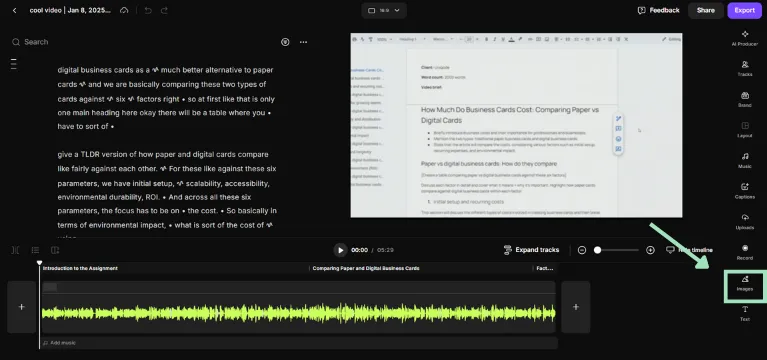Select the Comparing Paper and Digital chapter marker

pos(365,268)
